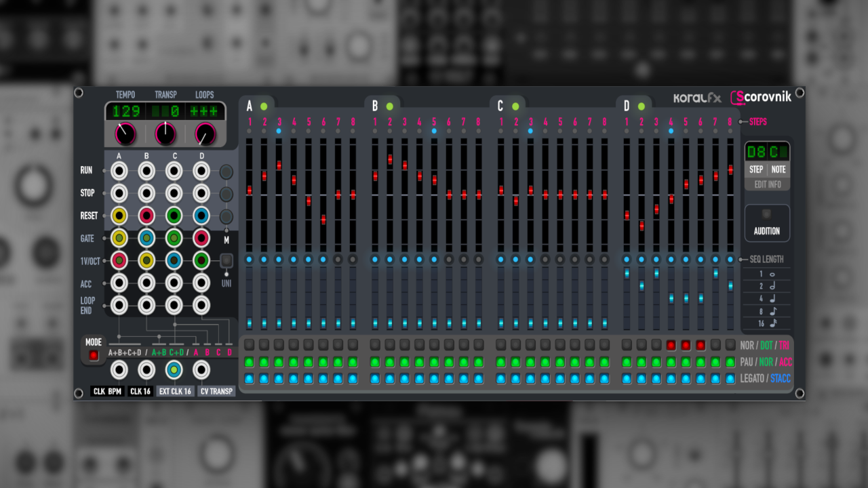Click the ACC jack in column B
The height and width of the screenshot is (488, 868).
click(146, 283)
